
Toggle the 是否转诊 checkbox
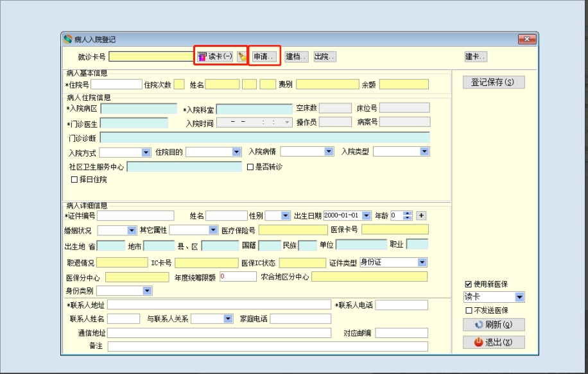[x=250, y=167]
